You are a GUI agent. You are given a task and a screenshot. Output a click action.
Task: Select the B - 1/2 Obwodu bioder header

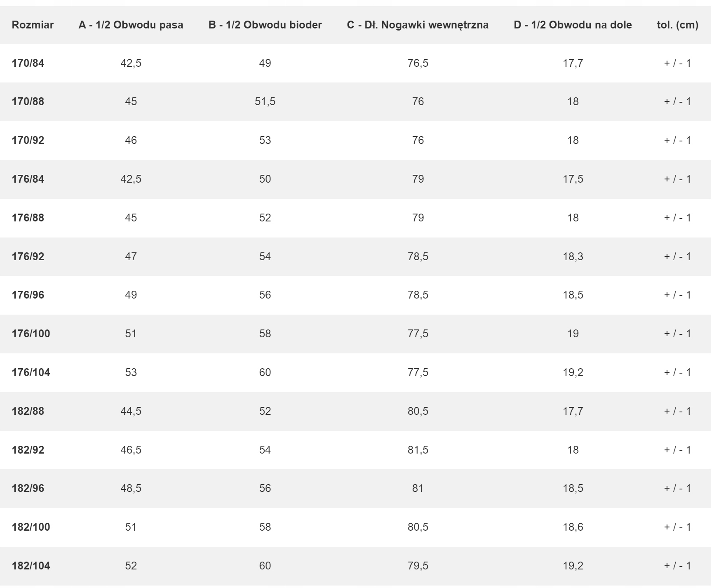point(265,25)
